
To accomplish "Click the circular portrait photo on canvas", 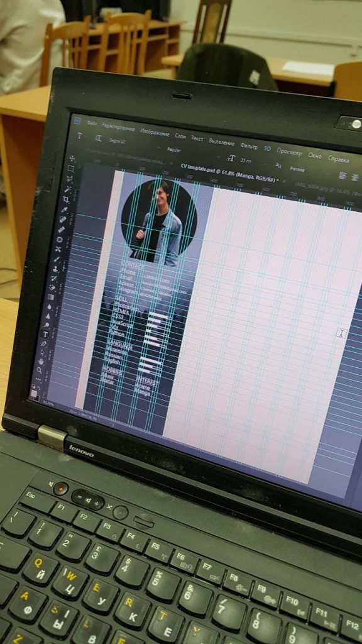I will pyautogui.click(x=159, y=221).
